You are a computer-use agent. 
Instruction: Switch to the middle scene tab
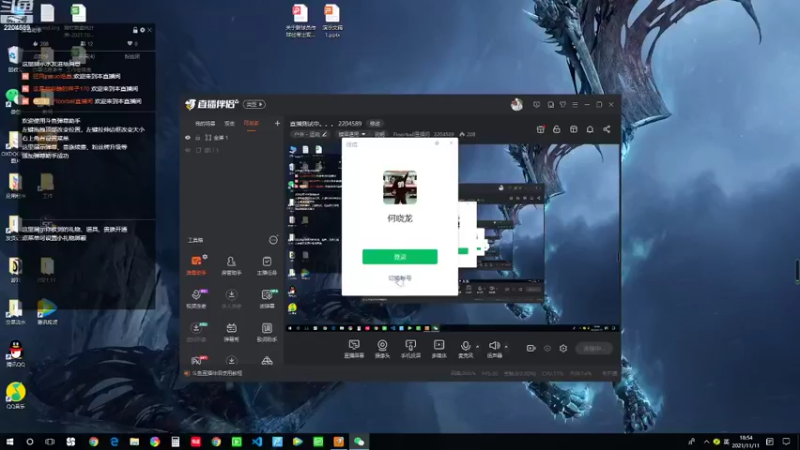pyautogui.click(x=230, y=123)
